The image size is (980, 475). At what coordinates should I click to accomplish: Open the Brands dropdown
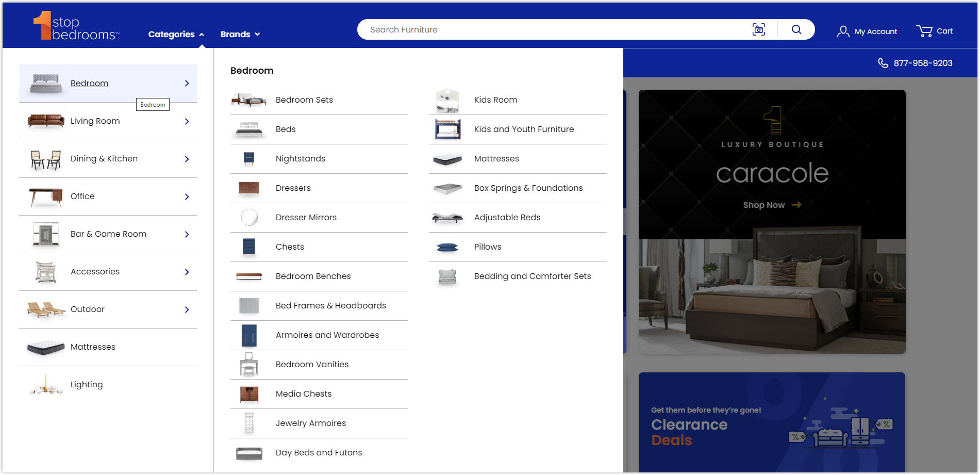coord(240,34)
